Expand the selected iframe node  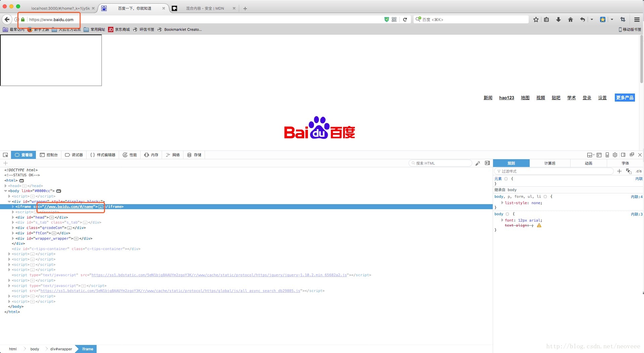tap(13, 207)
